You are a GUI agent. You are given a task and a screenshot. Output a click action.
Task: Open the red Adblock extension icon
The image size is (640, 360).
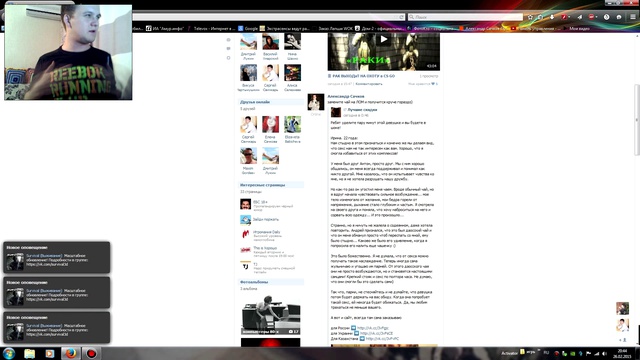point(591,17)
